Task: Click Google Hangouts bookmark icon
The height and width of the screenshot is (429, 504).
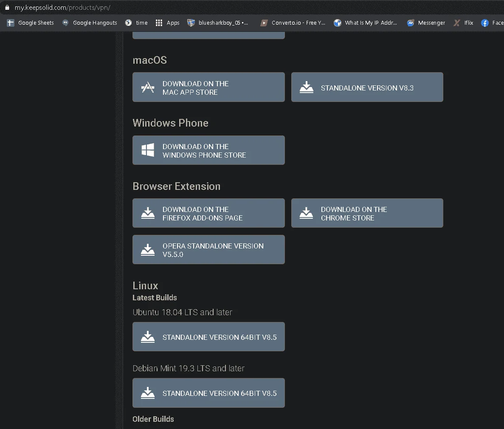Action: pyautogui.click(x=65, y=23)
